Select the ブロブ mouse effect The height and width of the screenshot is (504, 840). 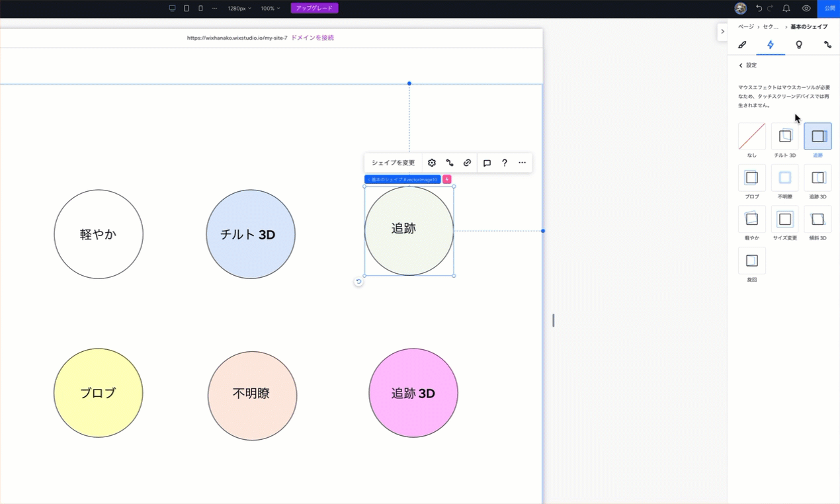752,178
